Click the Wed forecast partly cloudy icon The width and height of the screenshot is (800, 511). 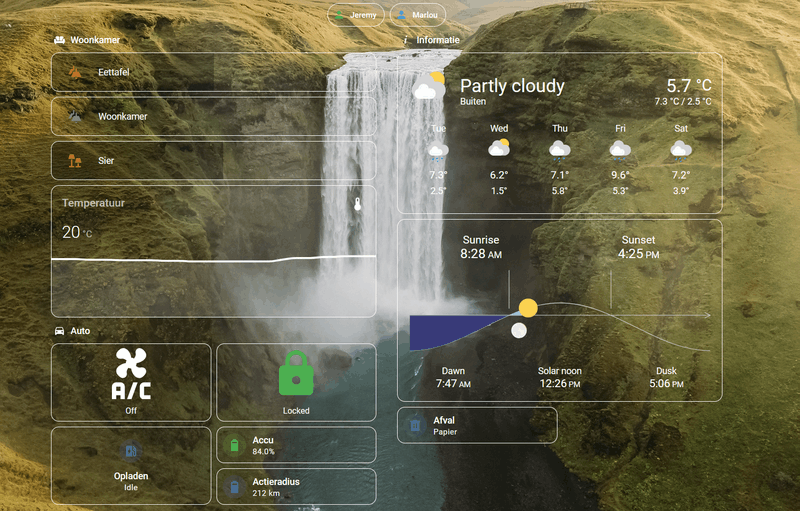pos(499,148)
